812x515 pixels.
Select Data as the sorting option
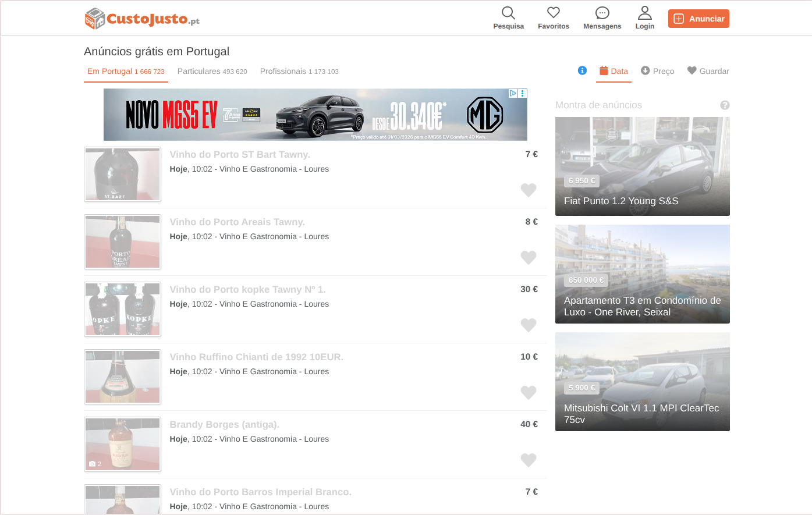(614, 71)
